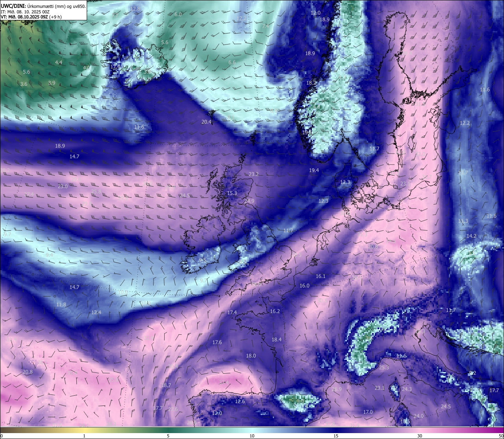The width and height of the screenshot is (504, 439).
Task: Click the map value 17.0
Action: pyautogui.click(x=368, y=412)
